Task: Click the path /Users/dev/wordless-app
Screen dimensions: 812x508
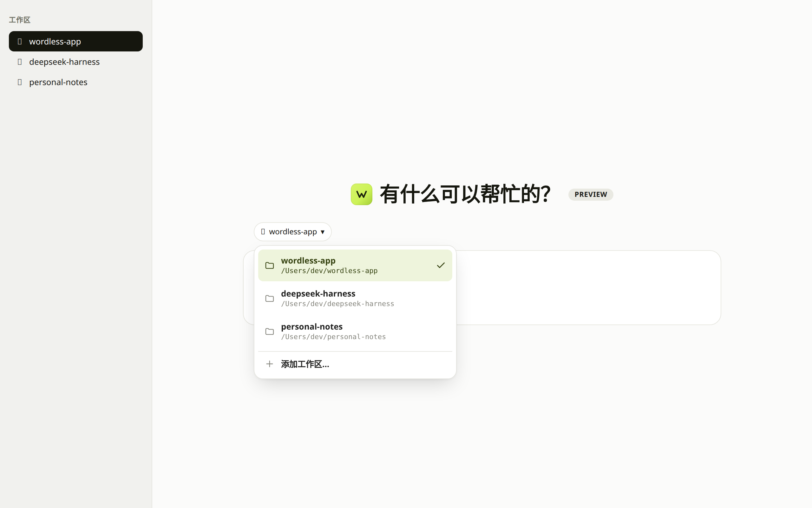Action: 329,271
